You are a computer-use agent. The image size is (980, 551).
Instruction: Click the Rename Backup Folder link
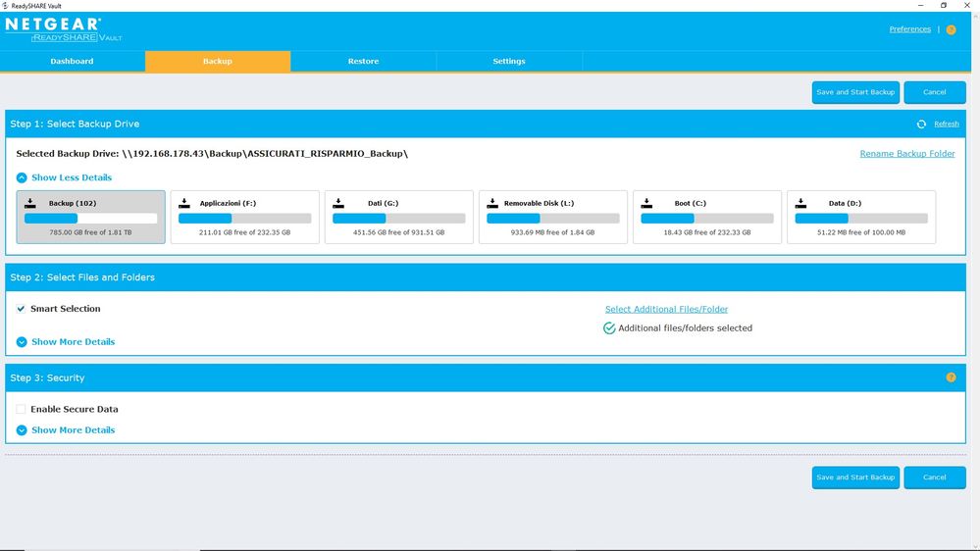[x=906, y=154]
